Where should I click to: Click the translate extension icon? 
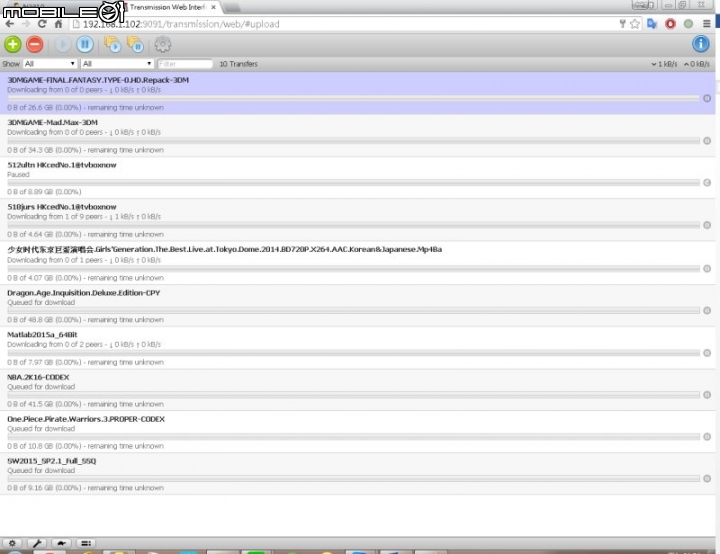(652, 24)
